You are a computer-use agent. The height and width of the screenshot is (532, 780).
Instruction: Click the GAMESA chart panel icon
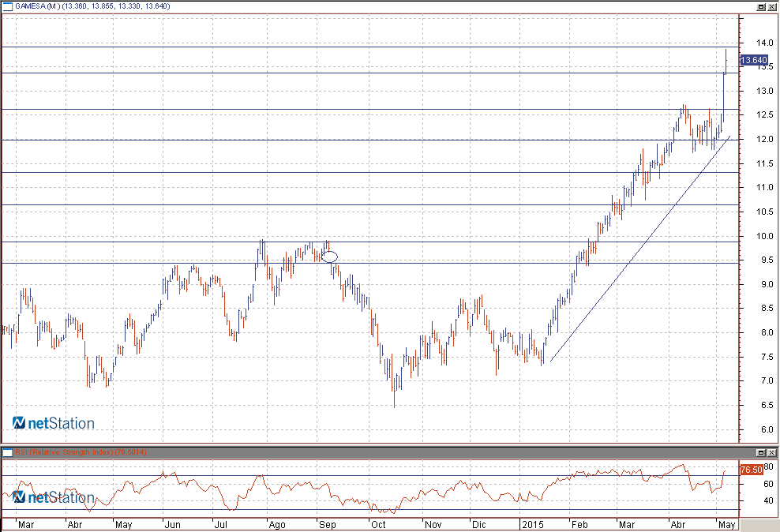click(x=7, y=6)
